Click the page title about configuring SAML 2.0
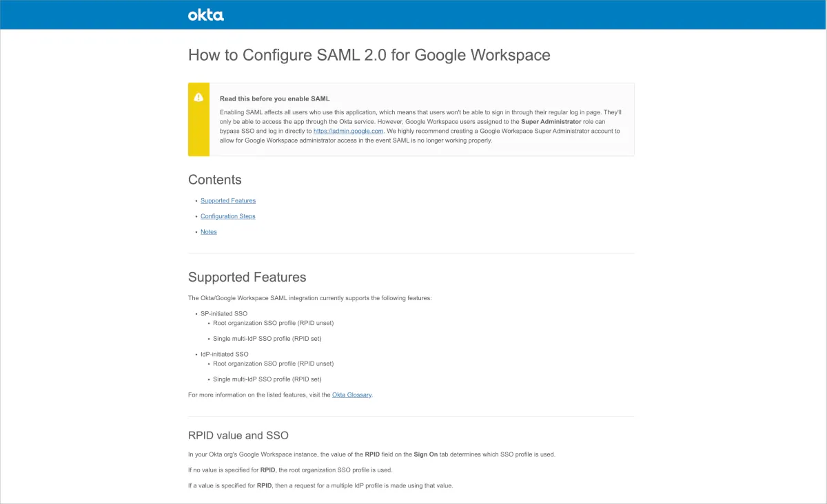The width and height of the screenshot is (827, 504). coord(369,55)
